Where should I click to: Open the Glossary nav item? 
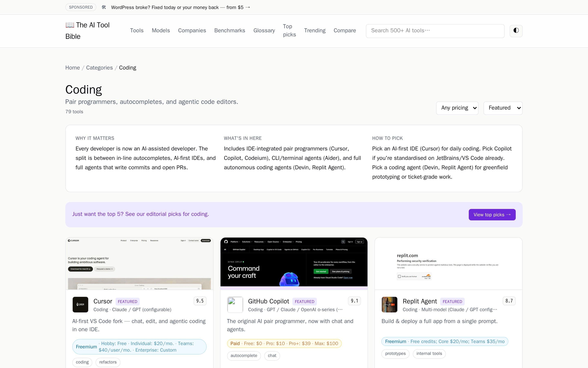(264, 31)
